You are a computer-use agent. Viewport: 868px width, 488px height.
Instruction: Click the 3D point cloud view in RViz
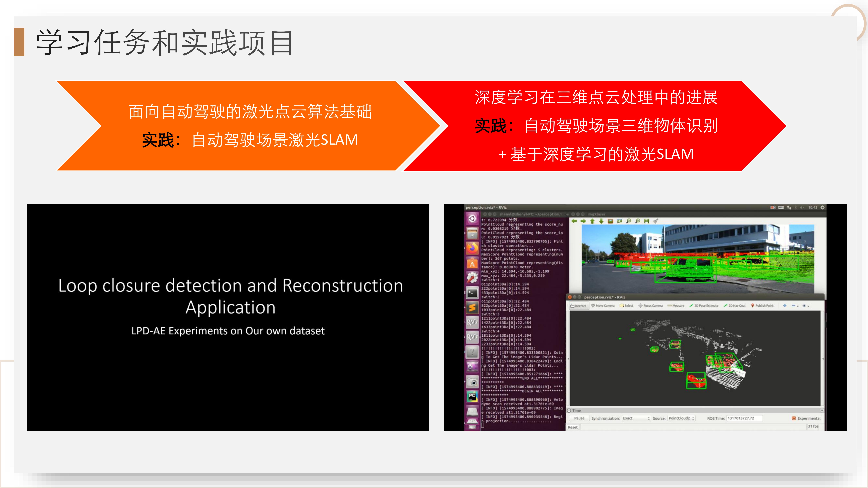695,358
